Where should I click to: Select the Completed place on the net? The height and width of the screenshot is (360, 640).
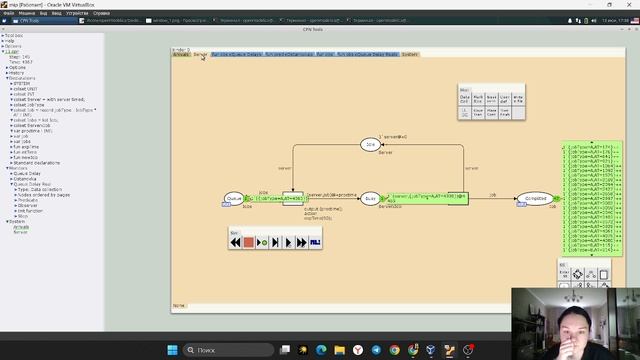[x=536, y=198]
